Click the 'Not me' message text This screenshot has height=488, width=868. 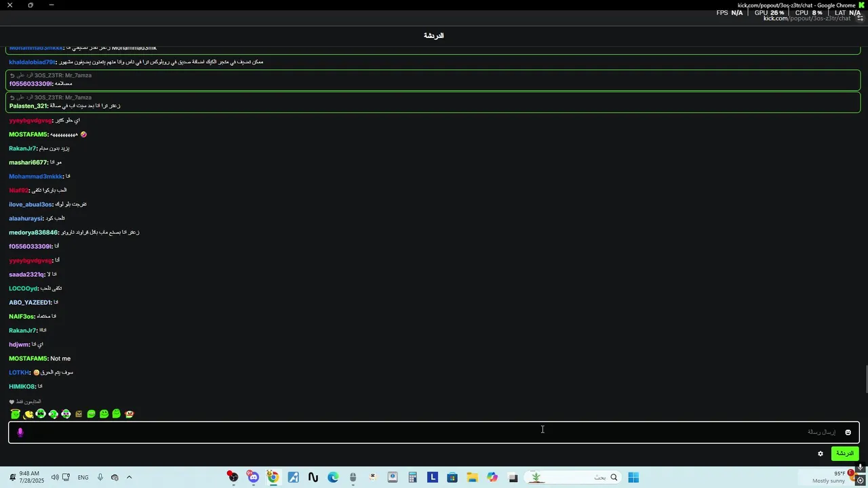pyautogui.click(x=60, y=359)
